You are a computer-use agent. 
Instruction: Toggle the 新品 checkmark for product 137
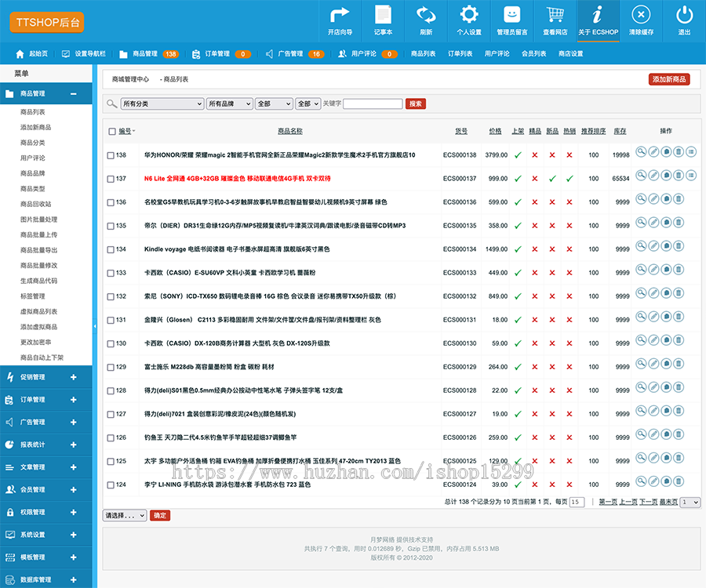552,179
